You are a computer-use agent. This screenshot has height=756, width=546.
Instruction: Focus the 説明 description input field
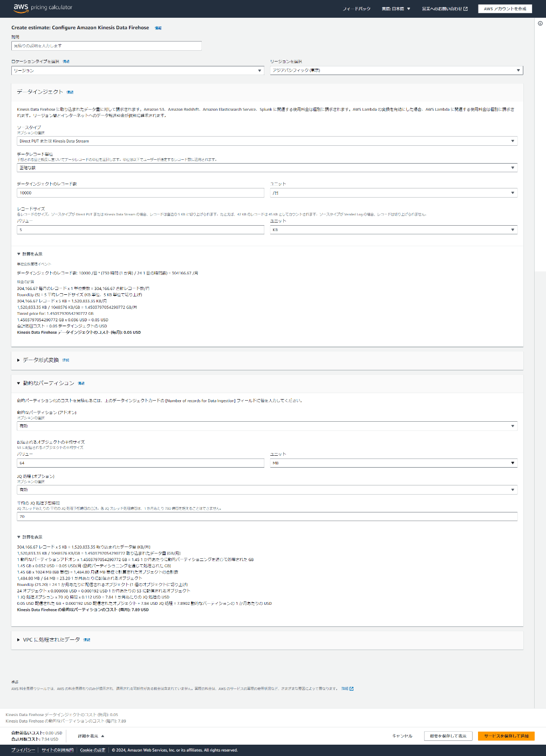pos(106,46)
